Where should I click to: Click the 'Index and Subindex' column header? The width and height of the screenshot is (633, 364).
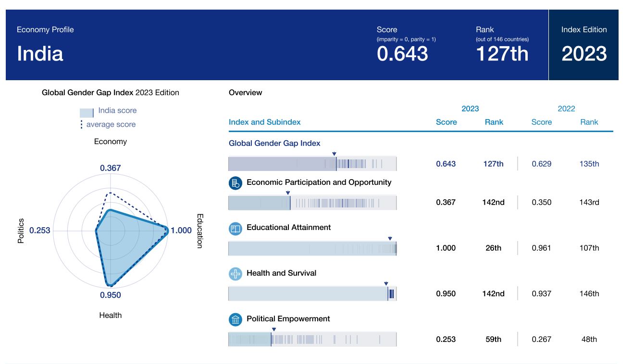(x=264, y=122)
